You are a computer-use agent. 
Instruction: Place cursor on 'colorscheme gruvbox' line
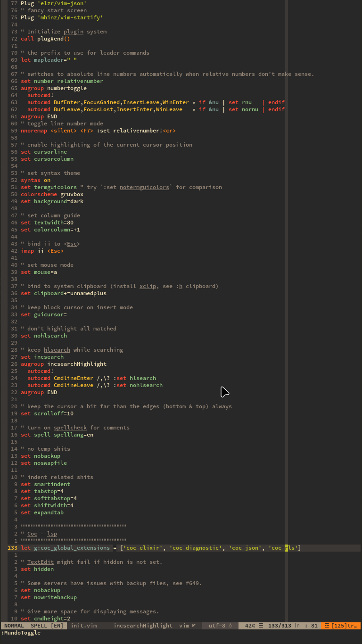coord(52,194)
